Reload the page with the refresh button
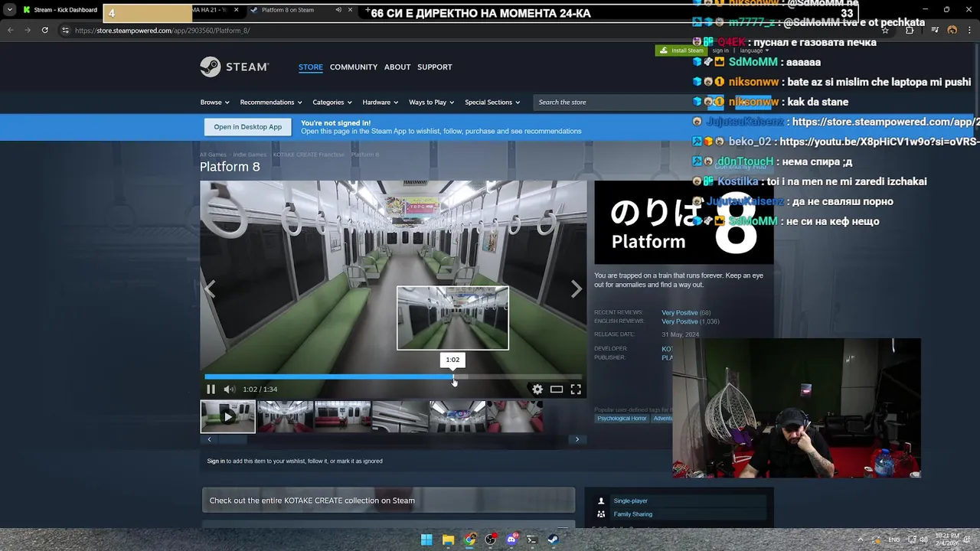 (x=45, y=31)
